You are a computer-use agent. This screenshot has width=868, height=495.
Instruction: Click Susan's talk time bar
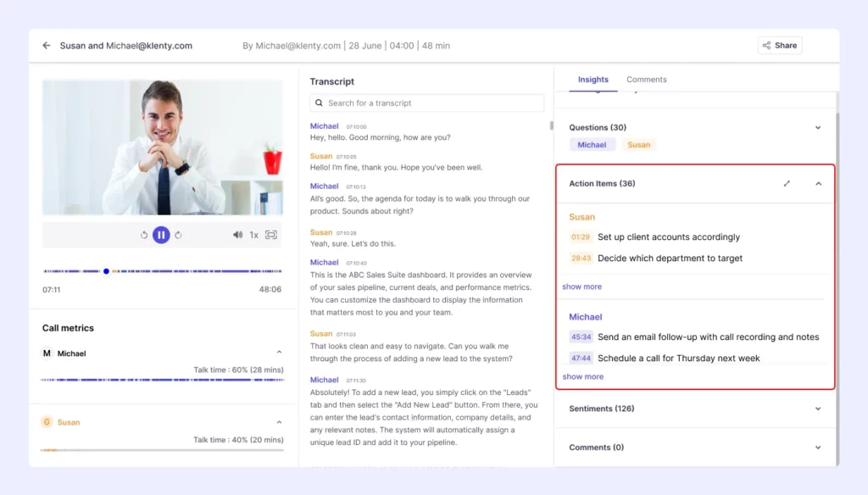162,450
